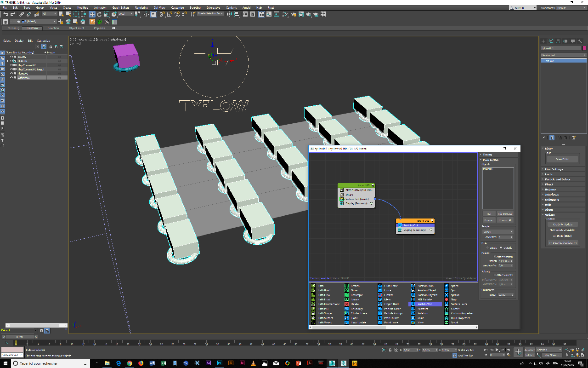588x368 pixels.
Task: Select the Birth operator in tyFlow depot
Action: coord(317,286)
